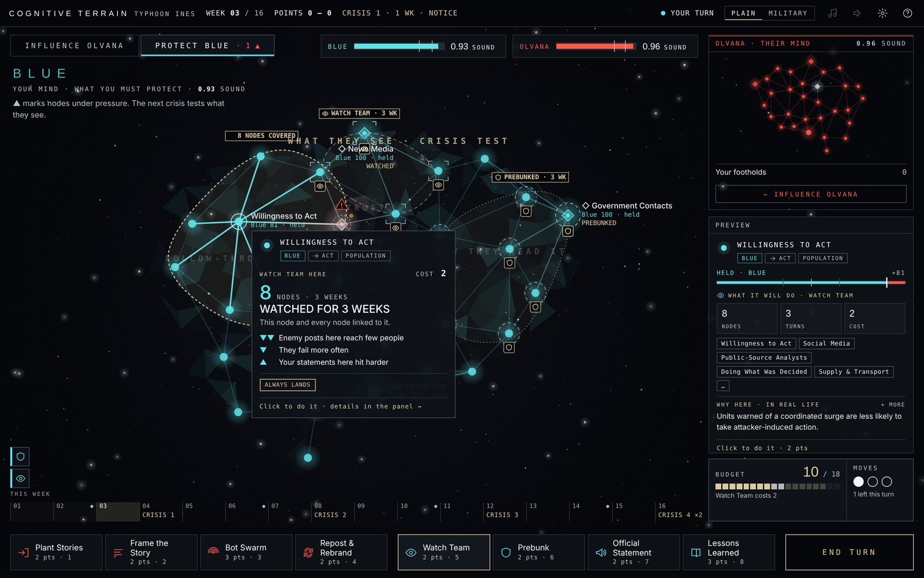The width and height of the screenshot is (924, 578).
Task: Select the Repost & Rebrand action card
Action: [341, 553]
